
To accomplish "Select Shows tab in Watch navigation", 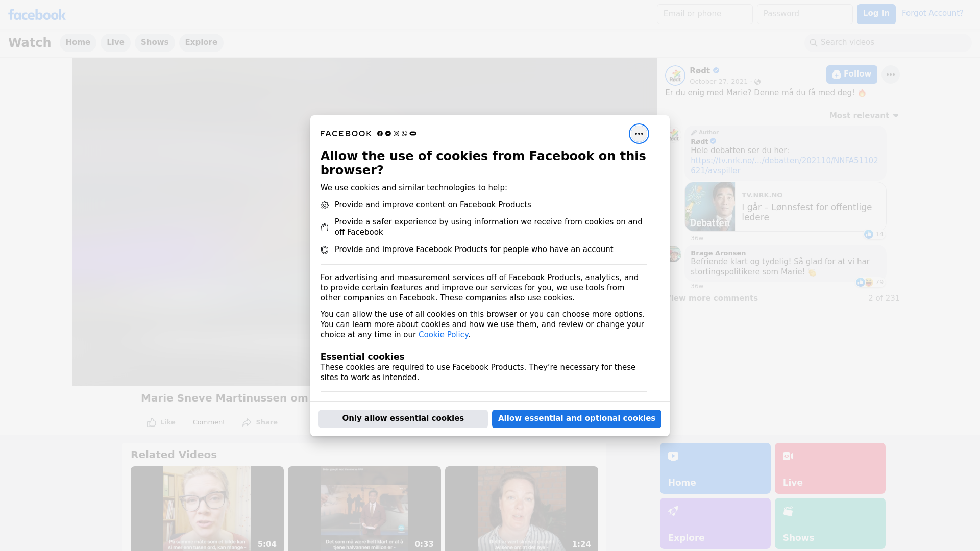I will [x=155, y=43].
